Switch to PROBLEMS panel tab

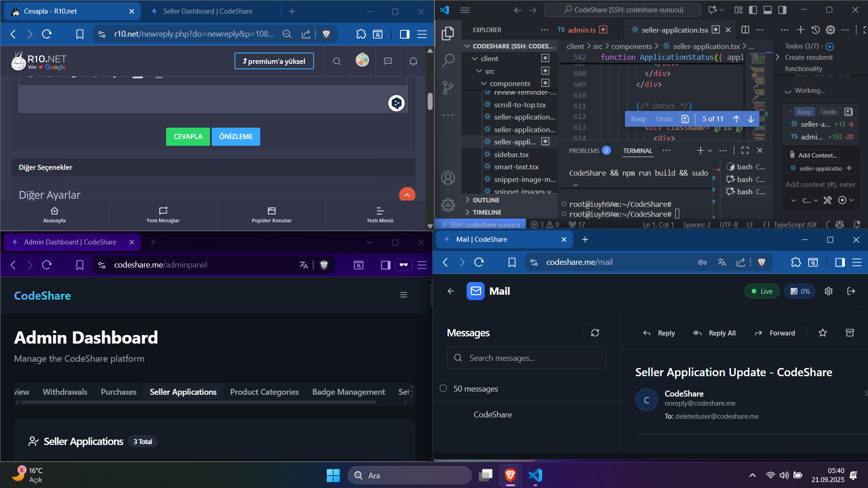pyautogui.click(x=589, y=151)
